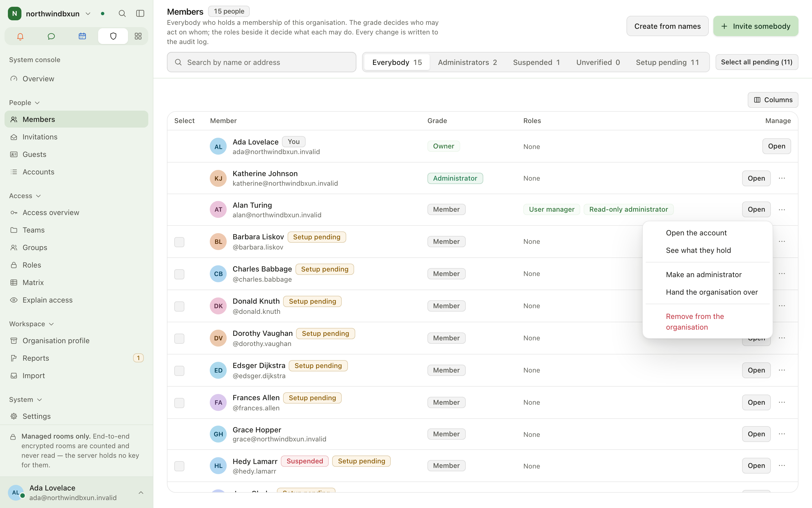
Task: Click Create from names button
Action: [x=667, y=26]
